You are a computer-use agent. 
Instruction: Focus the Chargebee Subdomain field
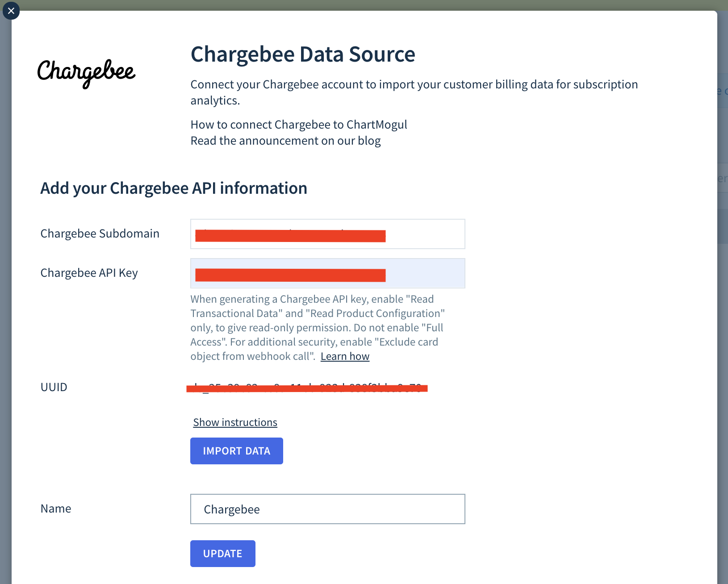(x=327, y=234)
